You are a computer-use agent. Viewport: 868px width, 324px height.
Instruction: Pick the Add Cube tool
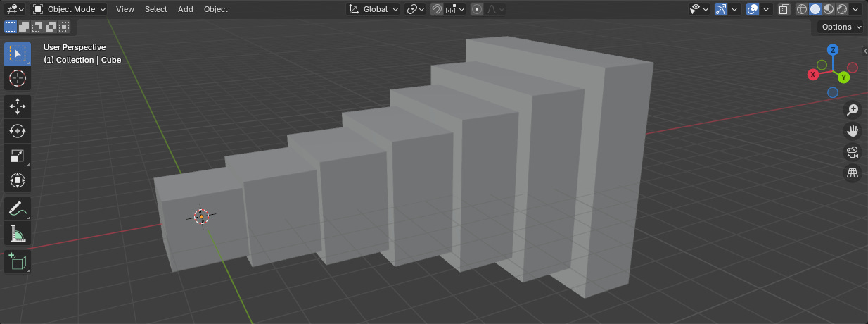pyautogui.click(x=18, y=261)
